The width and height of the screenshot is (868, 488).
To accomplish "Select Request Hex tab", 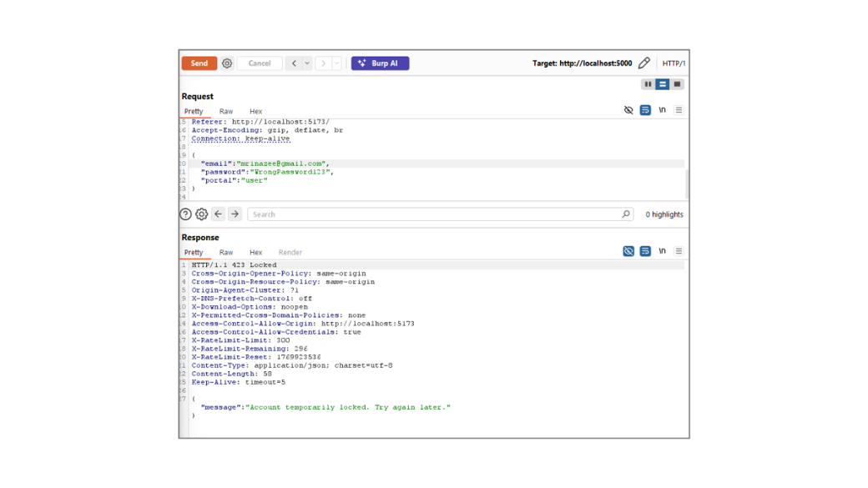I will [255, 111].
